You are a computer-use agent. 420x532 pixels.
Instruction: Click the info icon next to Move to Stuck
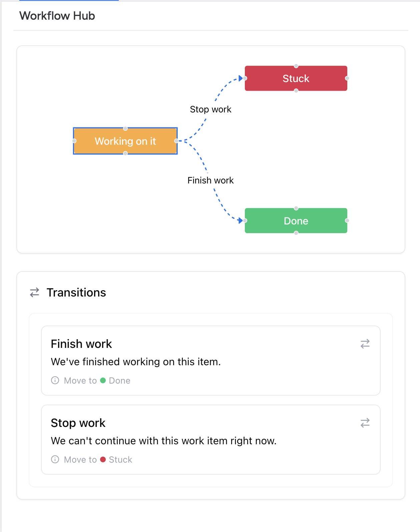tap(55, 459)
